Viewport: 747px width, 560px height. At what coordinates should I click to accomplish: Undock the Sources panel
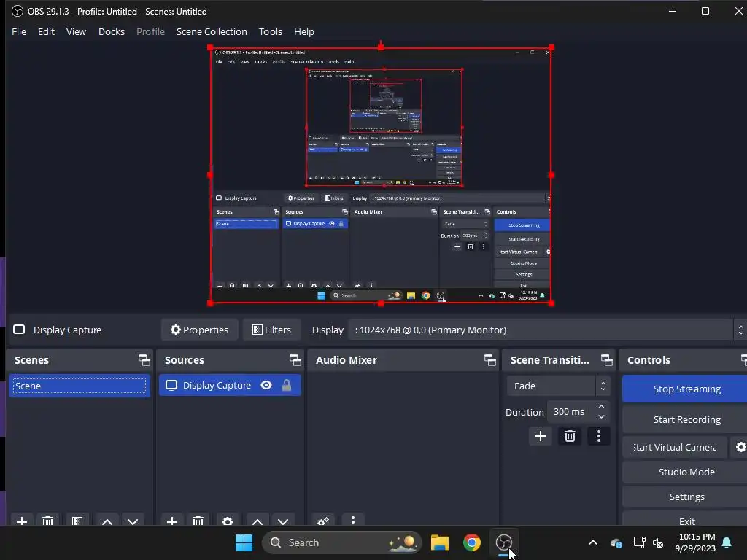click(295, 360)
